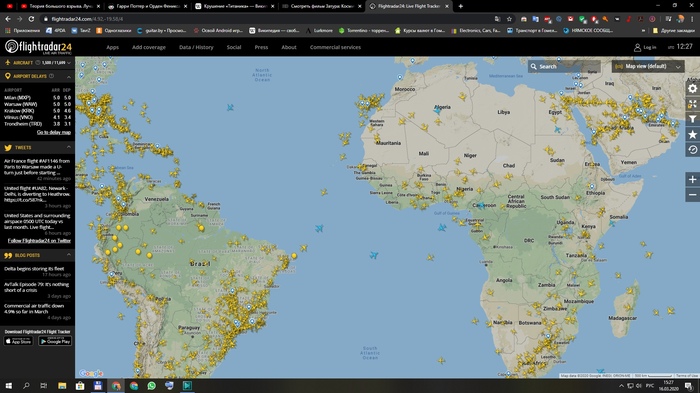Image resolution: width=700 pixels, height=393 pixels.
Task: Switch to the Крушение «Титаника» tab
Action: click(235, 6)
